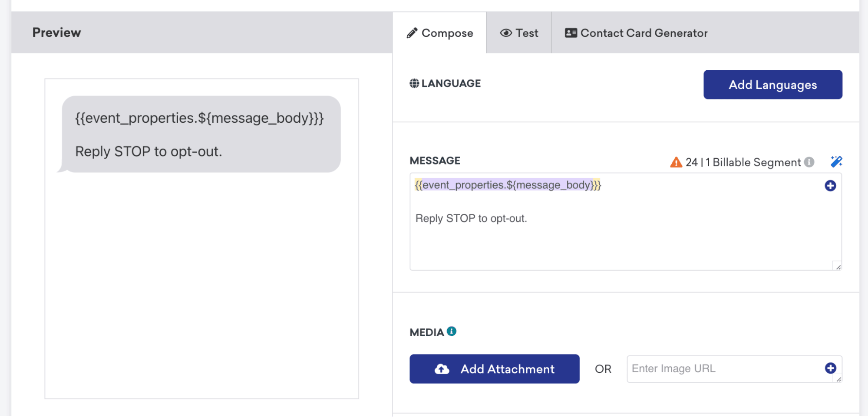Open the Contact Card Generator tab
The image size is (868, 417).
tap(637, 33)
